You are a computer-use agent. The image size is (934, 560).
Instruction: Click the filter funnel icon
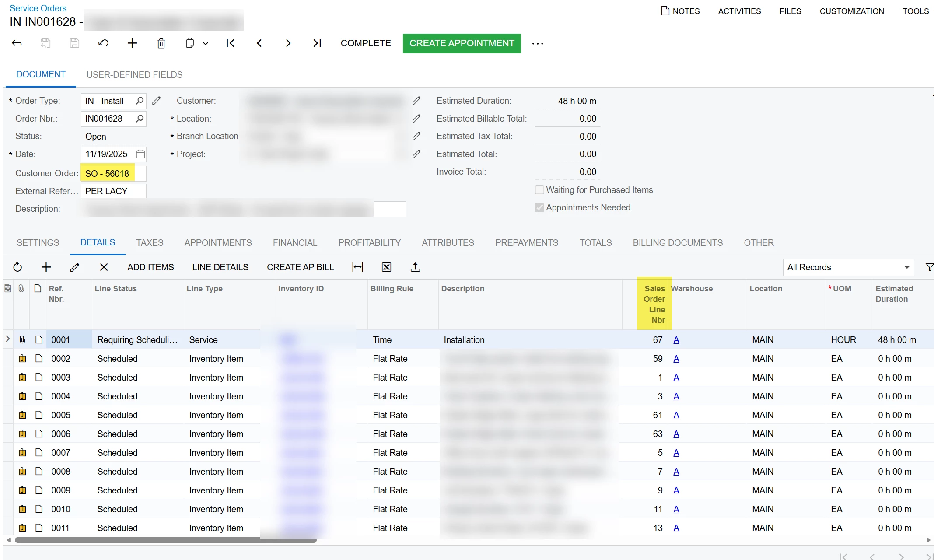929,267
